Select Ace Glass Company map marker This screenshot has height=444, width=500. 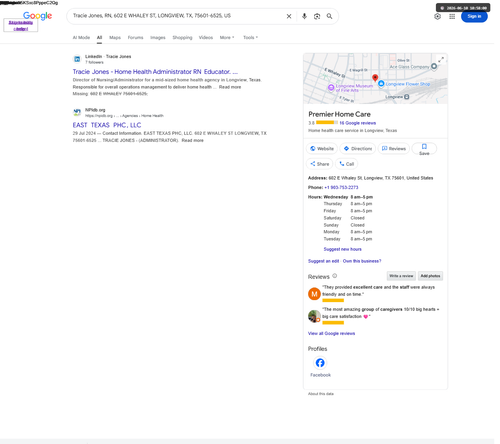[434, 66]
